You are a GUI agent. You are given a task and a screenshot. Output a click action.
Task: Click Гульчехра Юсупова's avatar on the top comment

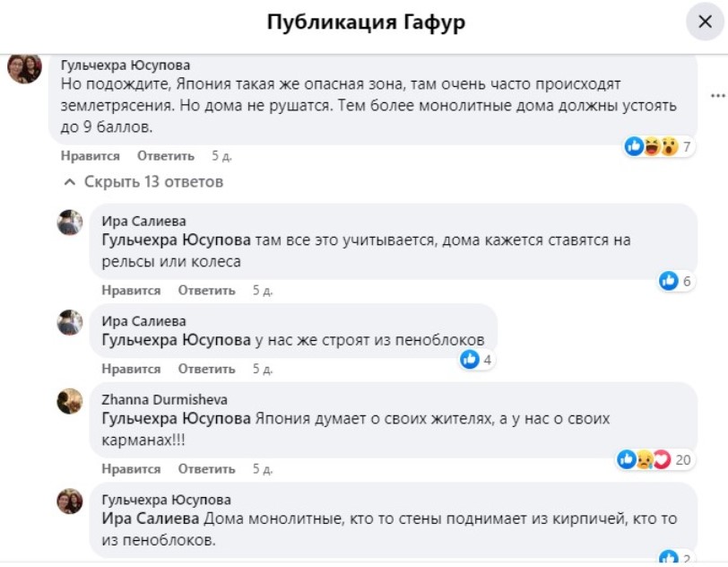pyautogui.click(x=24, y=68)
